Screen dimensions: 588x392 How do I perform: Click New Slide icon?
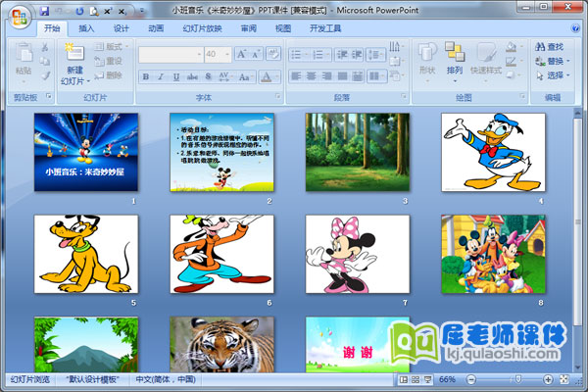[x=75, y=52]
